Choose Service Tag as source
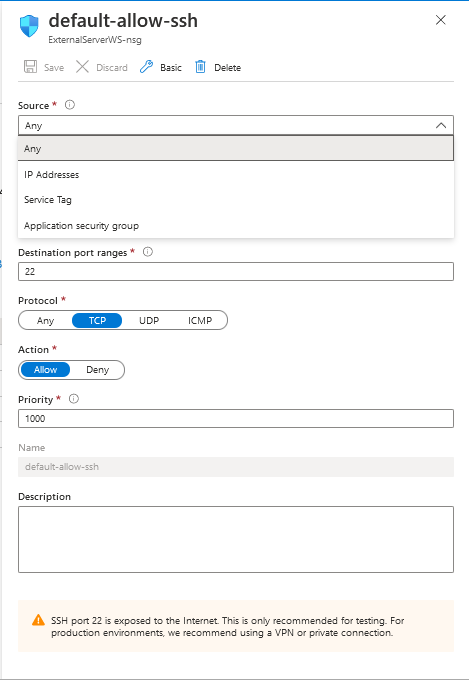The width and height of the screenshot is (469, 680). coord(236,200)
